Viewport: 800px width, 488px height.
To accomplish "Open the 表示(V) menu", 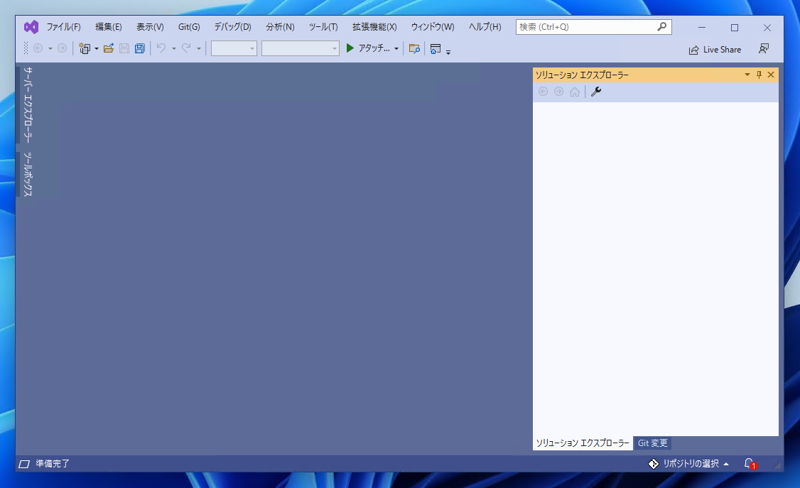I will coord(149,27).
